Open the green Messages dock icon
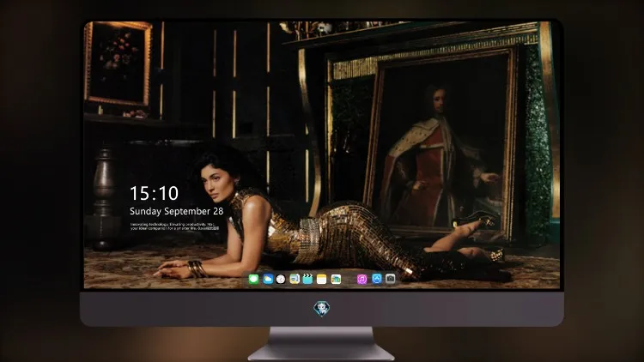Image resolution: width=644 pixels, height=362 pixels. point(253,279)
